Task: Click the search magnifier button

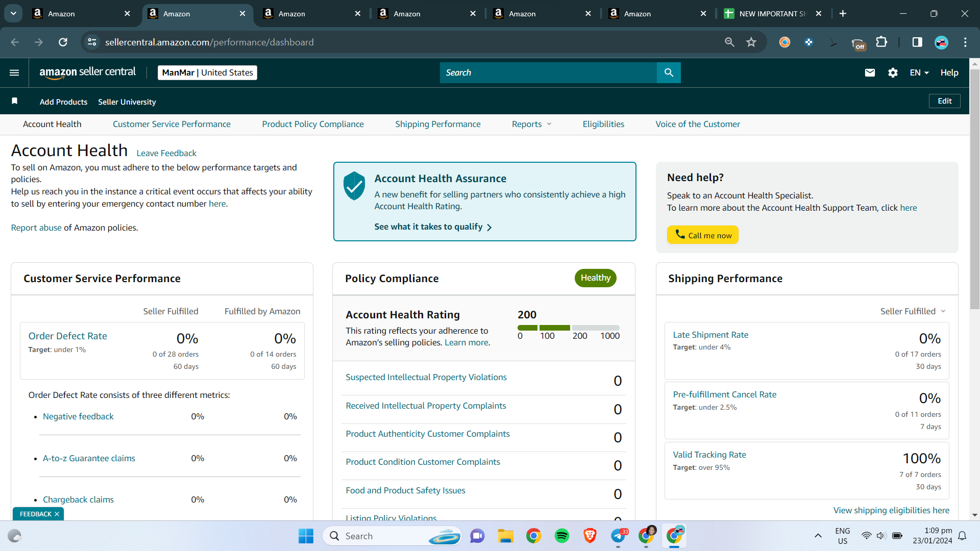Action: click(669, 72)
